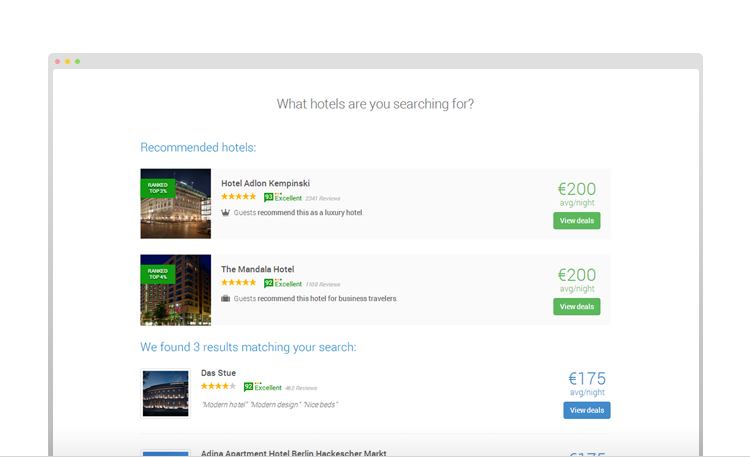Screen dimensions: 750x457
Task: Click the four-star rating of Das Stue
Action: coord(219,386)
